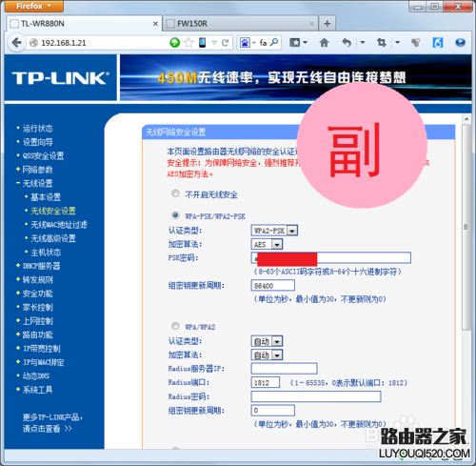The height and width of the screenshot is (466, 476).
Task: Open 家长控制 in the sidebar
Action: tap(37, 307)
